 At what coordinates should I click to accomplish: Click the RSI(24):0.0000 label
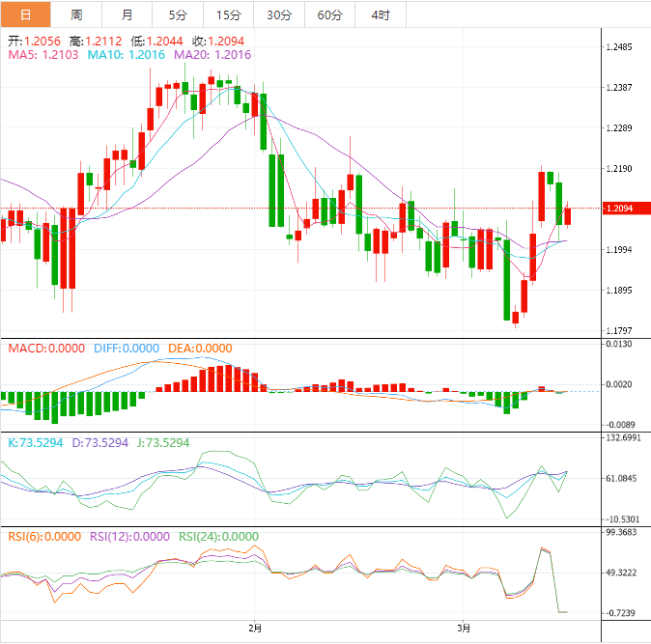(x=219, y=537)
